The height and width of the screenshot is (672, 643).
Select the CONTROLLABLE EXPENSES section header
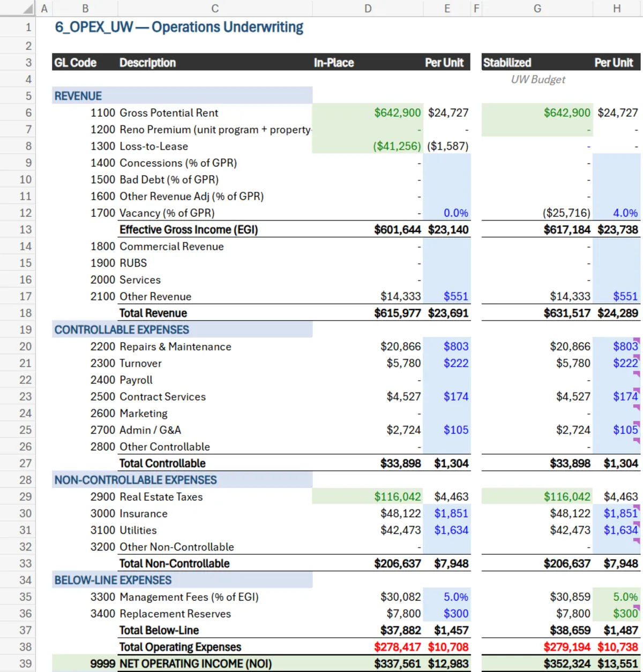pos(182,330)
